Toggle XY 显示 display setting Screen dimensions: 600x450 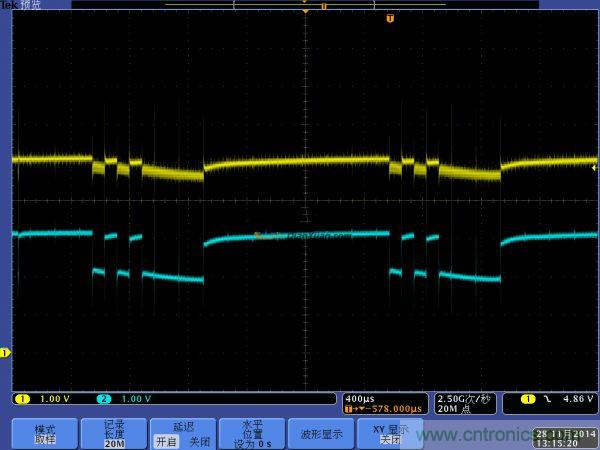click(385, 434)
